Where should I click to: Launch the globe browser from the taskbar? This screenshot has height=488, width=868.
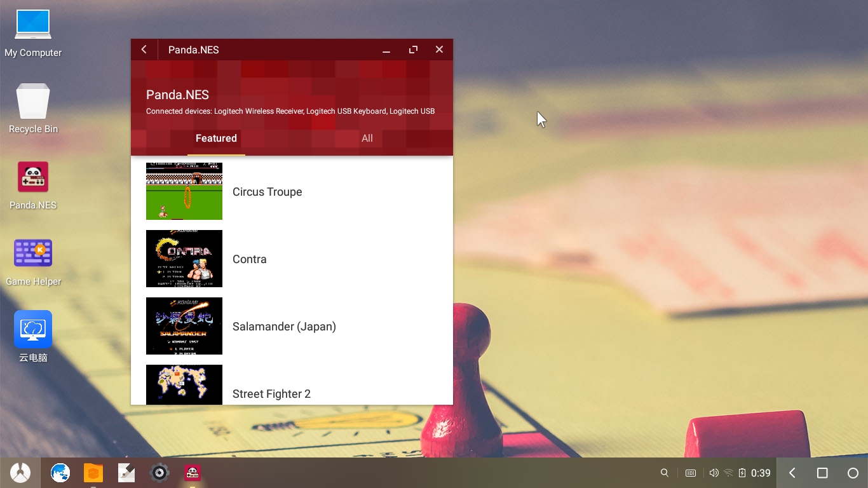tap(60, 473)
